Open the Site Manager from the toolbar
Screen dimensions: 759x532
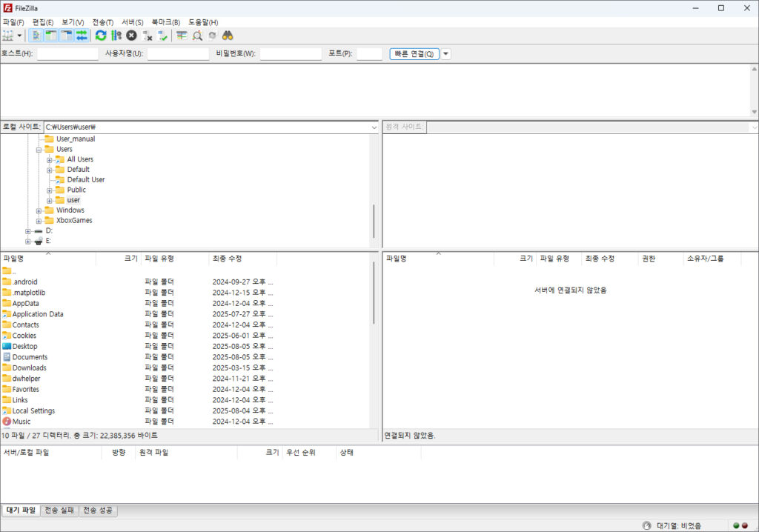click(x=8, y=36)
